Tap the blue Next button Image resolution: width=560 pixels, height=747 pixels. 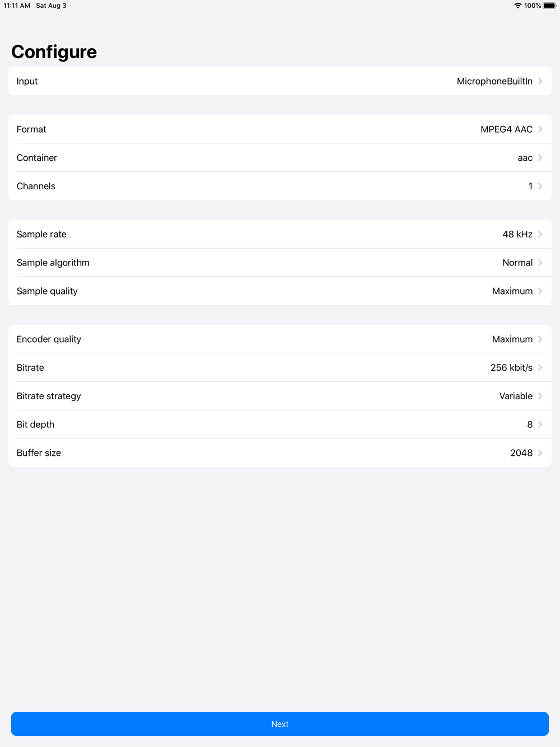[x=280, y=724]
